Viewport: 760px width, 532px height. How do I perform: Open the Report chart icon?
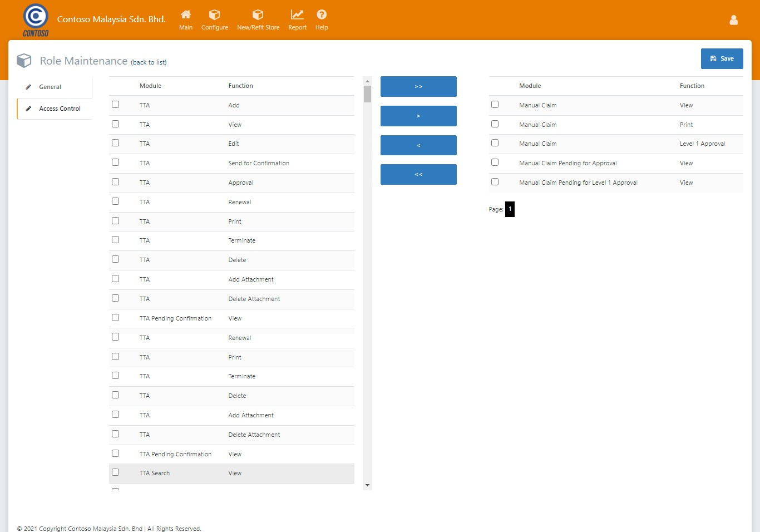pyautogui.click(x=297, y=14)
